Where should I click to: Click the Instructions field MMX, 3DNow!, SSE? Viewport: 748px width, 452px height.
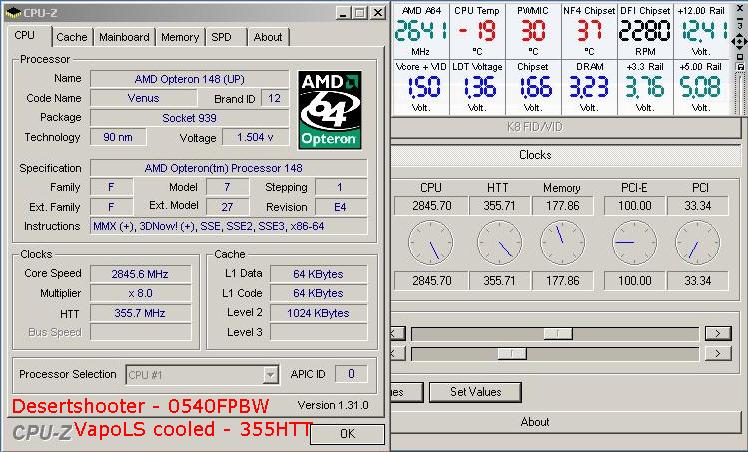(229, 226)
